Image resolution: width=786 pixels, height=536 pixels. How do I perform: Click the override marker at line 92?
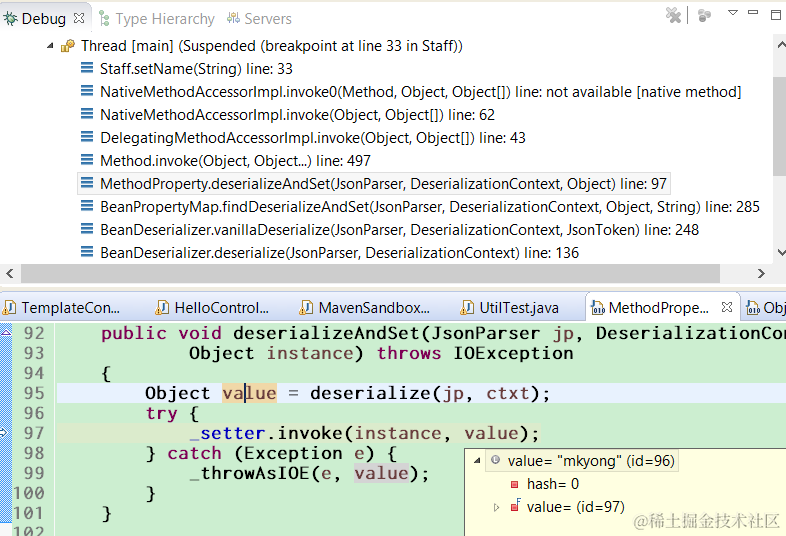[6, 332]
